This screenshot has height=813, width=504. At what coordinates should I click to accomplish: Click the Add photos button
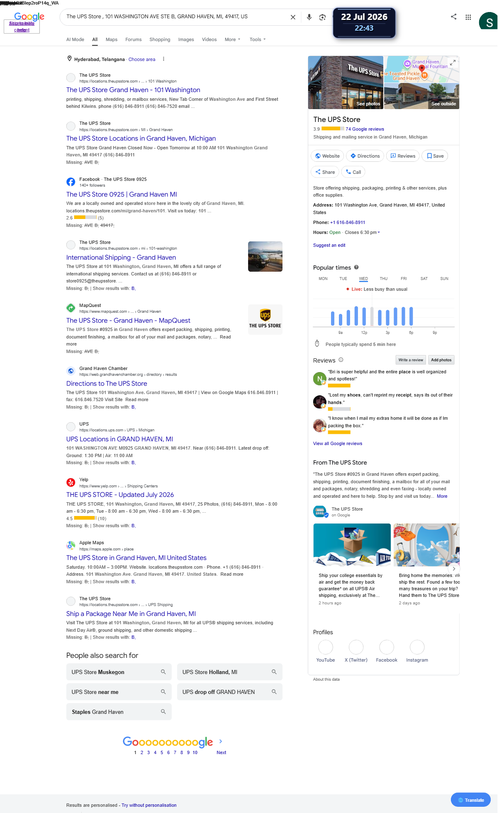(441, 360)
